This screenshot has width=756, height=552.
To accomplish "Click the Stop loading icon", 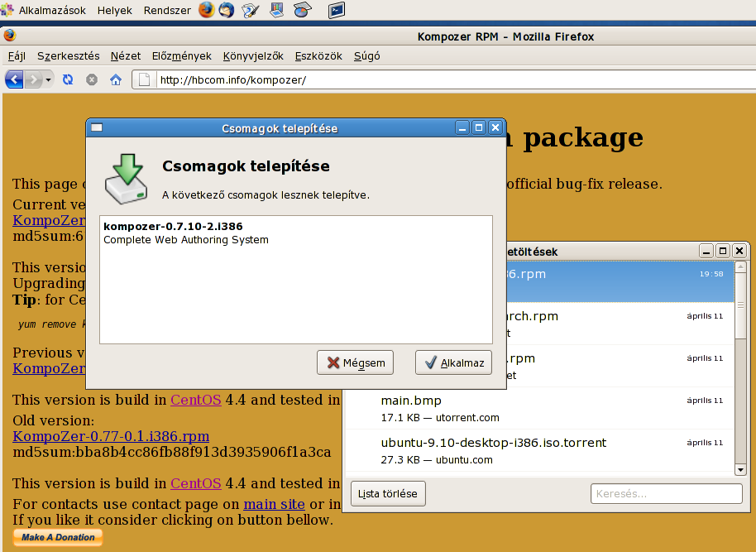I will click(92, 79).
